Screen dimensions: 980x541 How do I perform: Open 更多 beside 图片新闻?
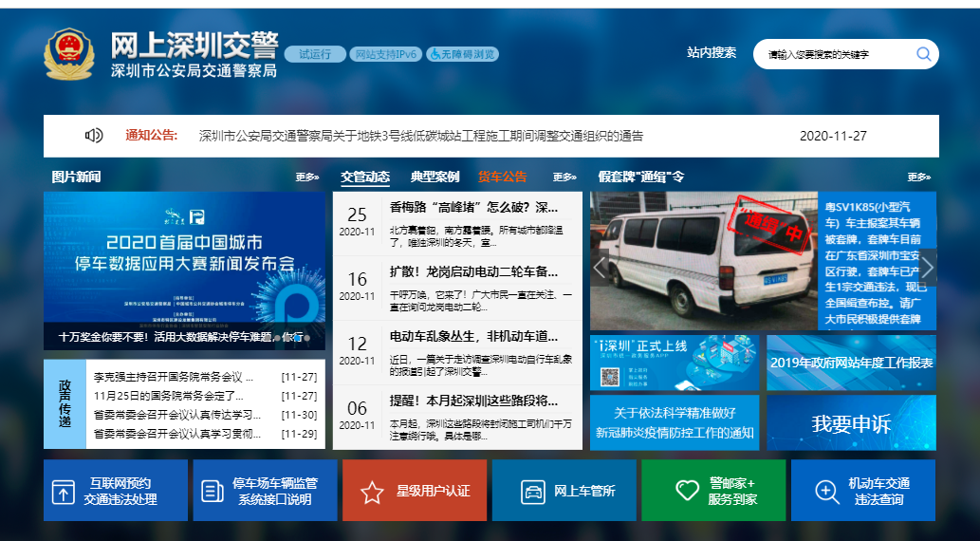(x=306, y=177)
